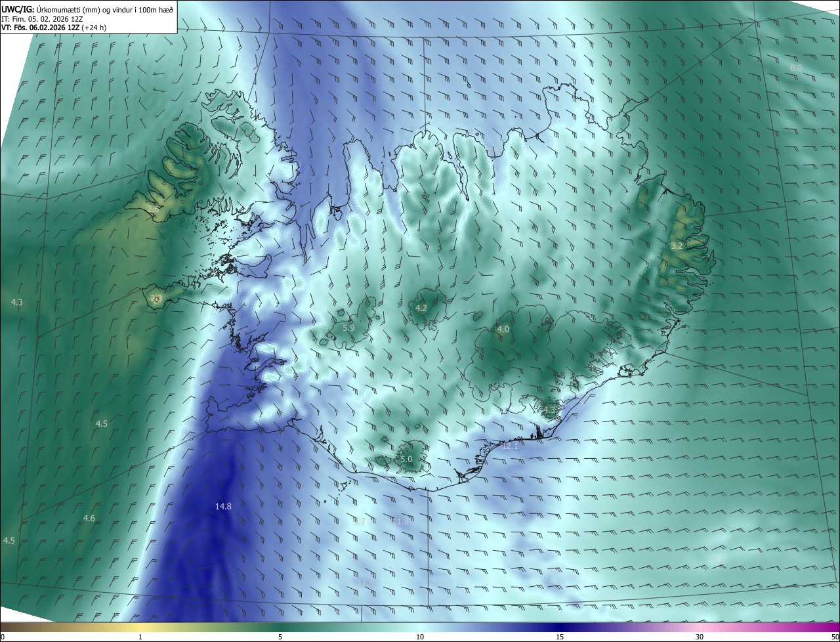Click the map title 'Úrkomumætti (mm) og vindur í 100m hæð'
This screenshot has height=642, width=840.
(105, 10)
